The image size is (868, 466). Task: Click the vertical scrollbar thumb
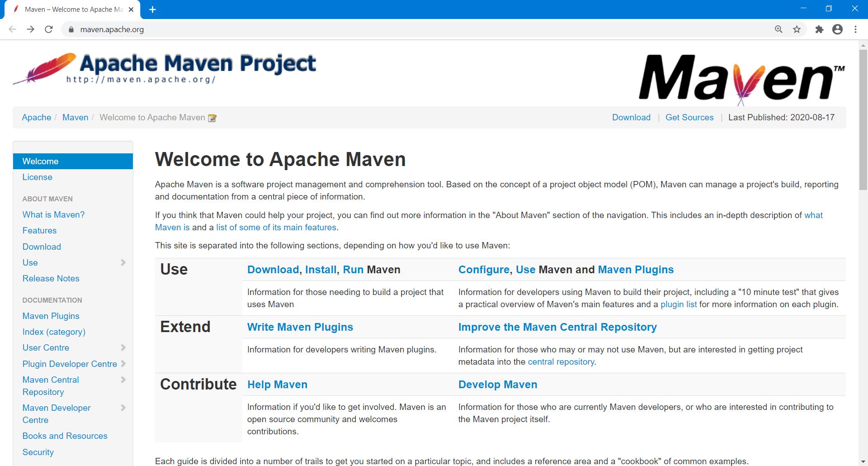pyautogui.click(x=863, y=120)
